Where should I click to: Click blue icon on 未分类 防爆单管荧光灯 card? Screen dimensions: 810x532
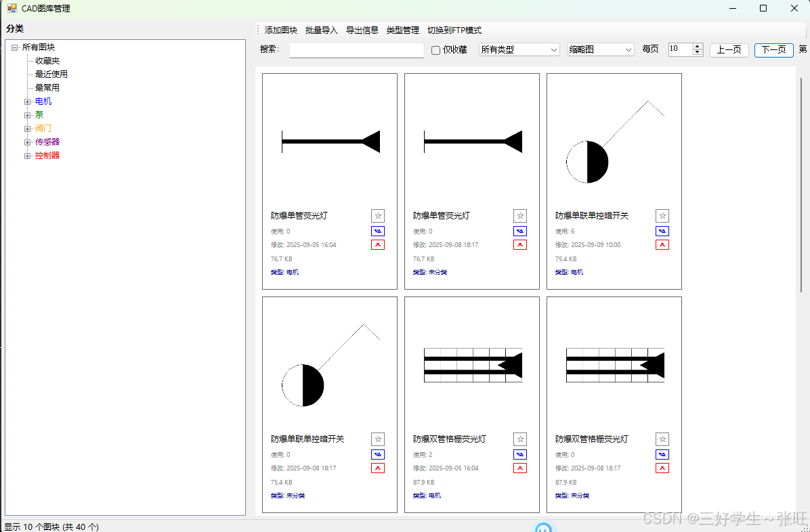tap(520, 231)
